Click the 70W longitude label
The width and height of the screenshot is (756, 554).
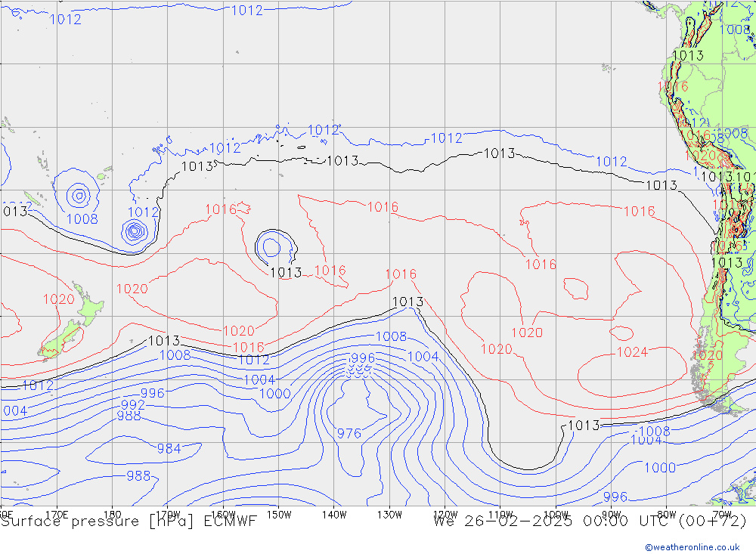coord(722,515)
